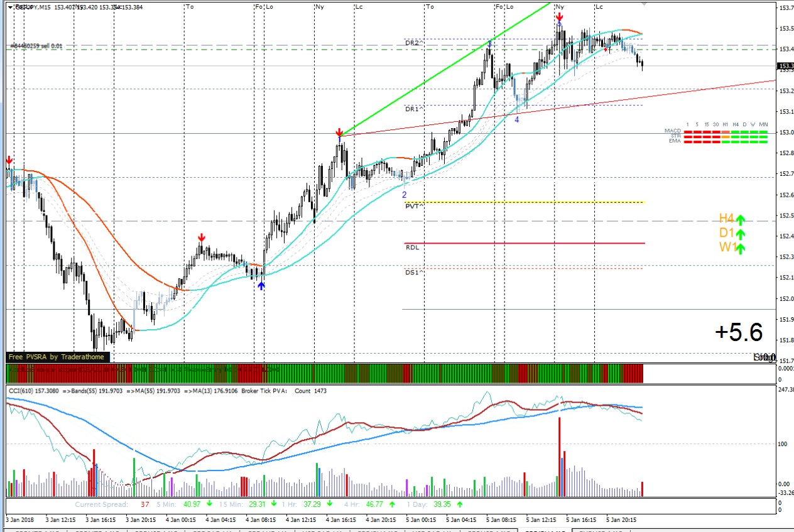
Task: Click the red arrow above the 153.5 peak
Action: tap(559, 18)
